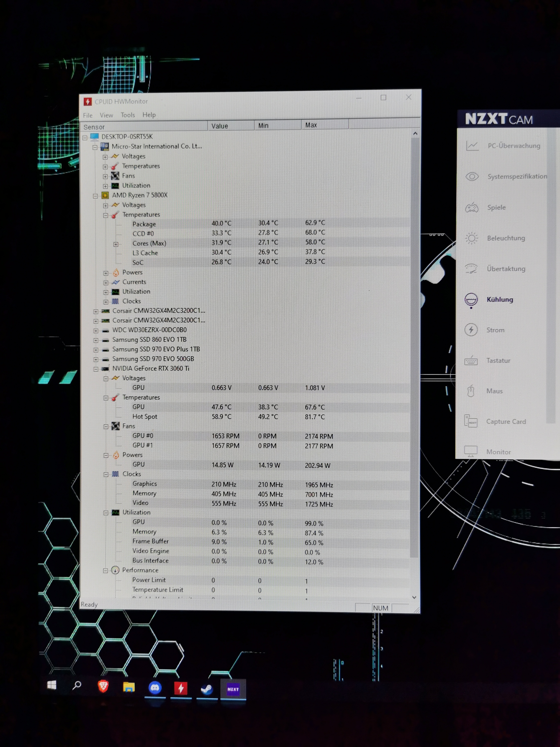Expand the Samsung SSD 860 EVO 1TB node
The image size is (560, 747).
click(96, 340)
